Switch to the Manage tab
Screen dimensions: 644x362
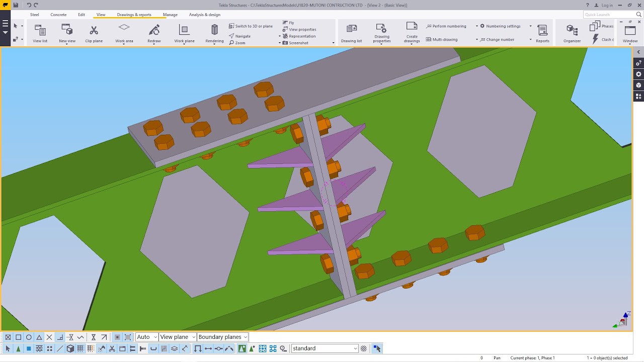tap(170, 15)
